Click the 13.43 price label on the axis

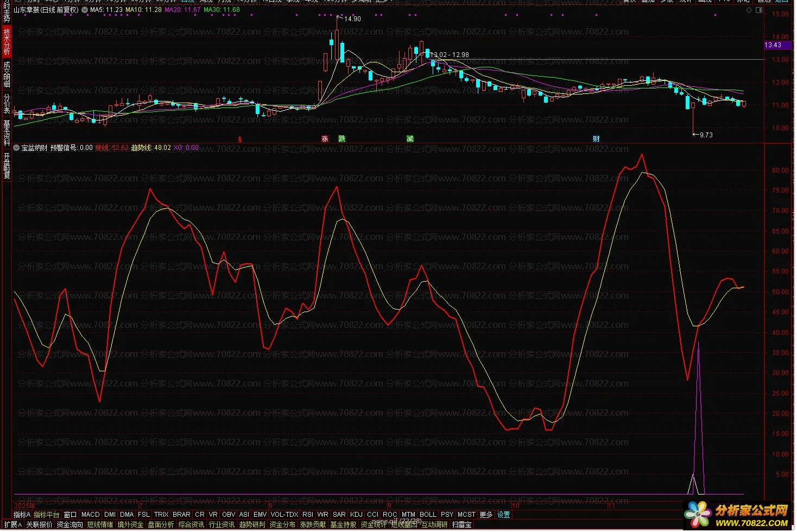point(773,45)
